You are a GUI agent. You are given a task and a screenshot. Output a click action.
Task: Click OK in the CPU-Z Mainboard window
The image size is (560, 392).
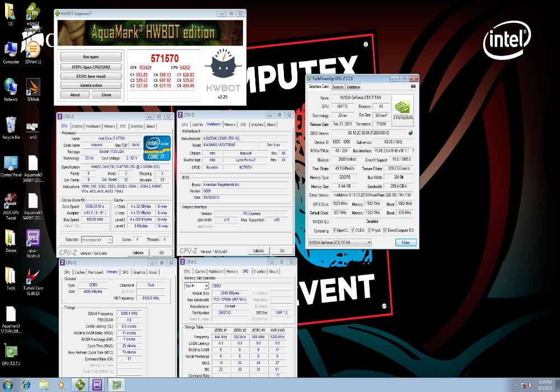pos(282,251)
